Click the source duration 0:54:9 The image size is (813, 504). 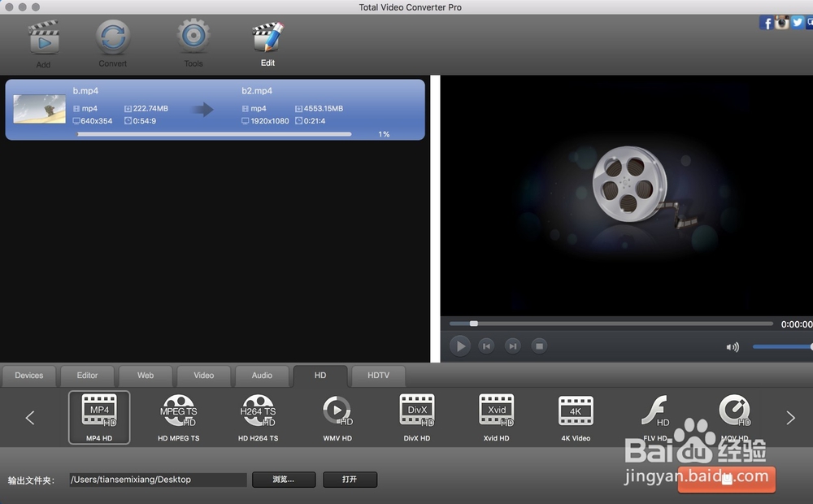coord(144,121)
